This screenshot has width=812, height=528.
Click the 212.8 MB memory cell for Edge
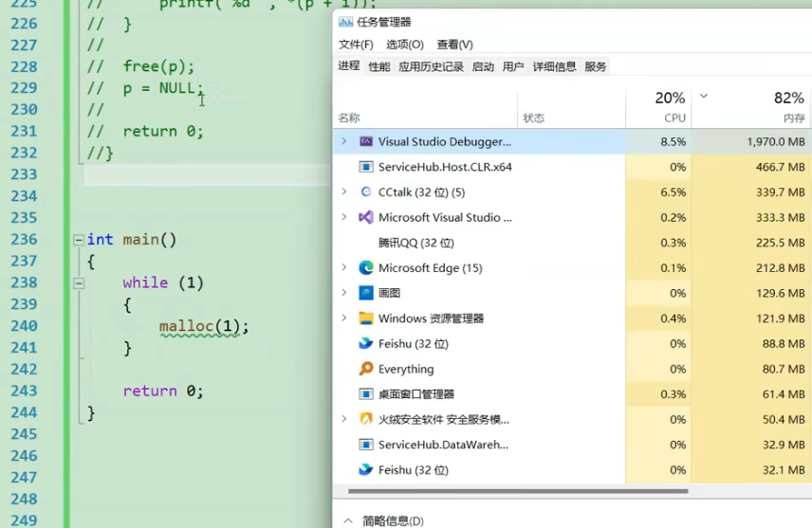click(x=751, y=267)
